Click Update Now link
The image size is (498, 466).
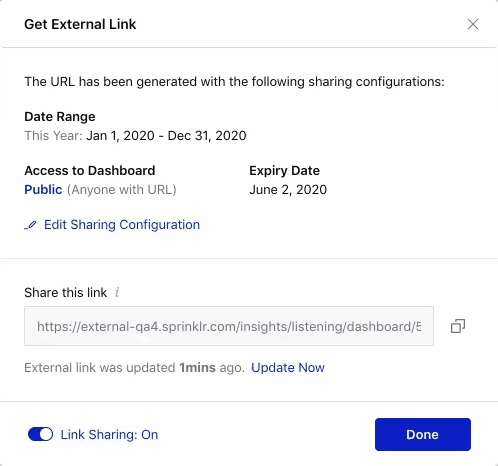pyautogui.click(x=288, y=367)
